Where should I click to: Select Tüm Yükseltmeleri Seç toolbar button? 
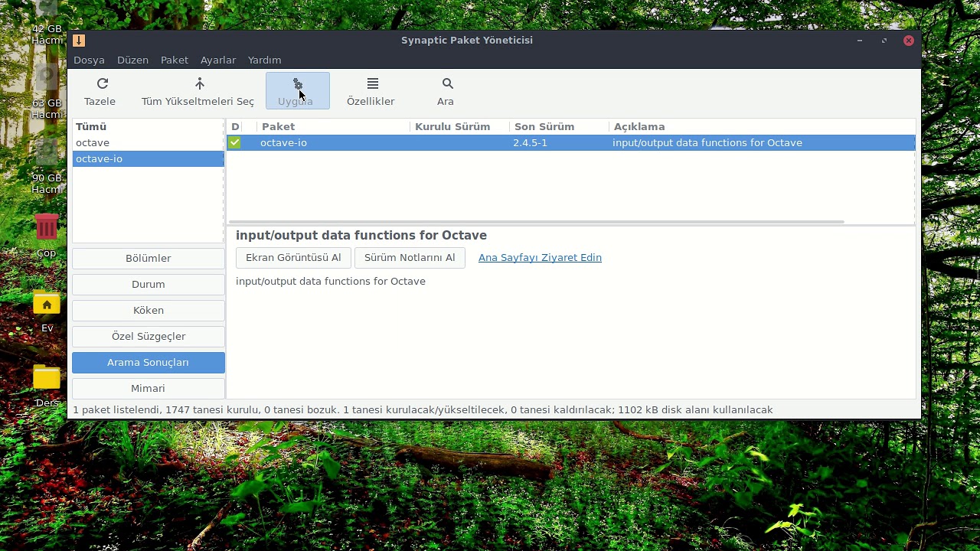pyautogui.click(x=198, y=91)
